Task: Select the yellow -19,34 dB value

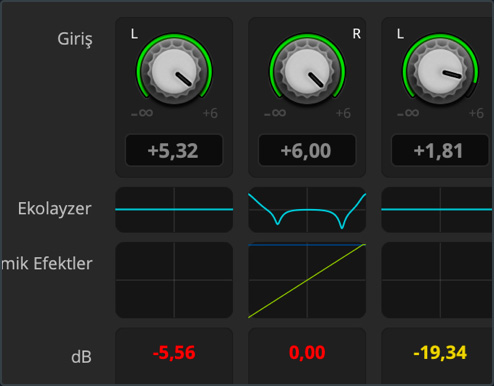Action: pyautogui.click(x=440, y=353)
